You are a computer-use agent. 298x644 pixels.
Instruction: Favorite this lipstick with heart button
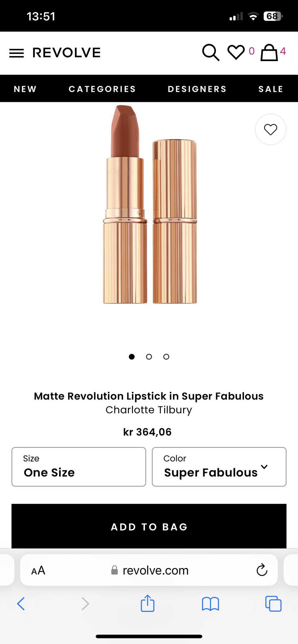[270, 129]
